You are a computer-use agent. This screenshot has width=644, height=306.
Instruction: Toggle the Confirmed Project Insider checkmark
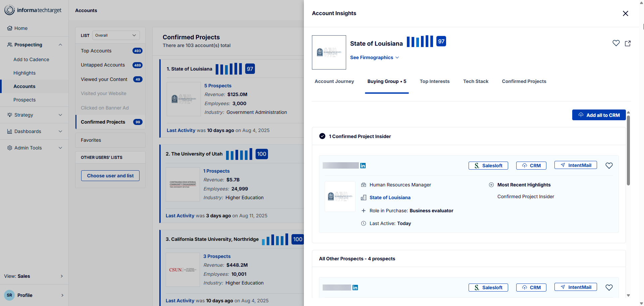(322, 136)
